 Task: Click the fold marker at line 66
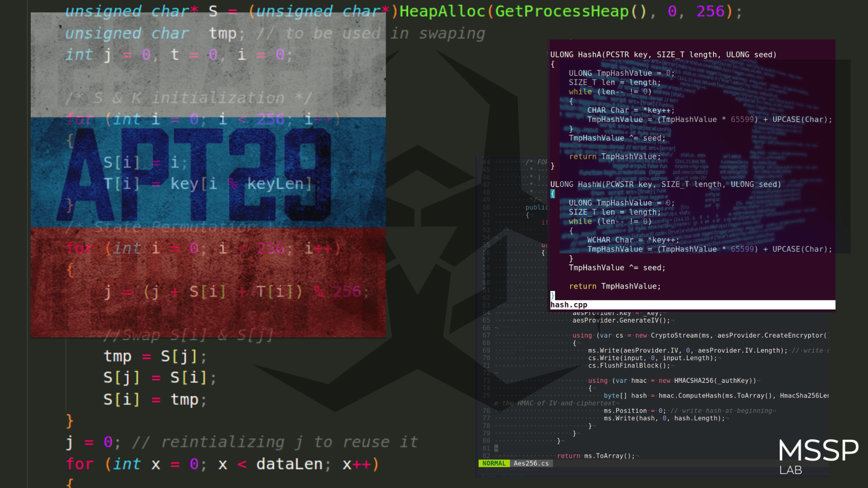coord(496,328)
